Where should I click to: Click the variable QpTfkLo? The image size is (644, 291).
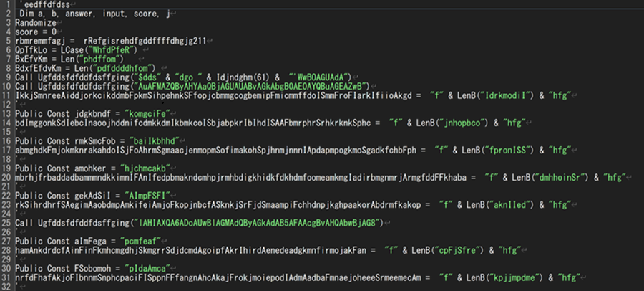31,49
